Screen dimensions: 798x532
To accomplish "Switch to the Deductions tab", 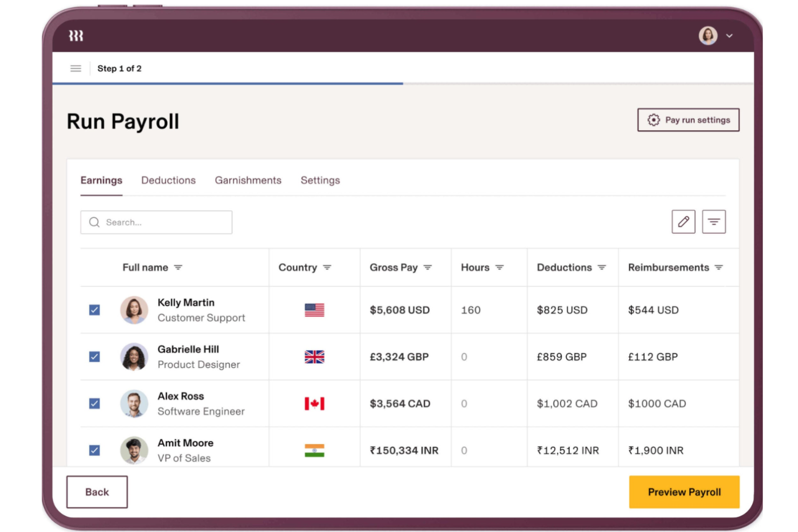I will pyautogui.click(x=168, y=180).
